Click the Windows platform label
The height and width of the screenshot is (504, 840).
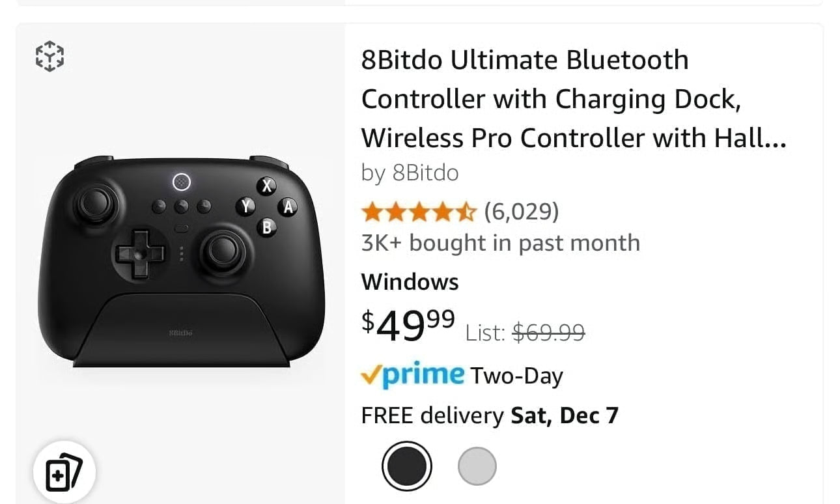pos(410,281)
